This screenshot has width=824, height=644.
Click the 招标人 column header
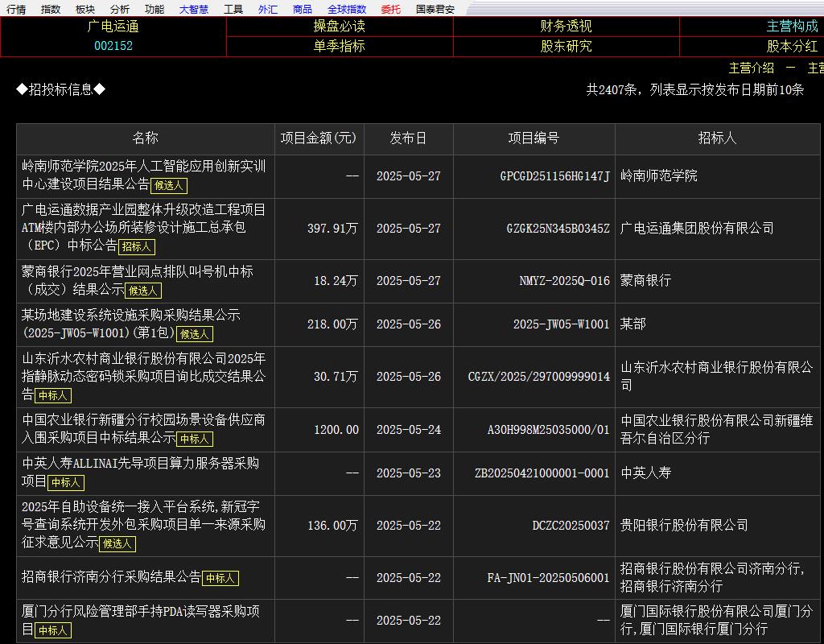717,138
